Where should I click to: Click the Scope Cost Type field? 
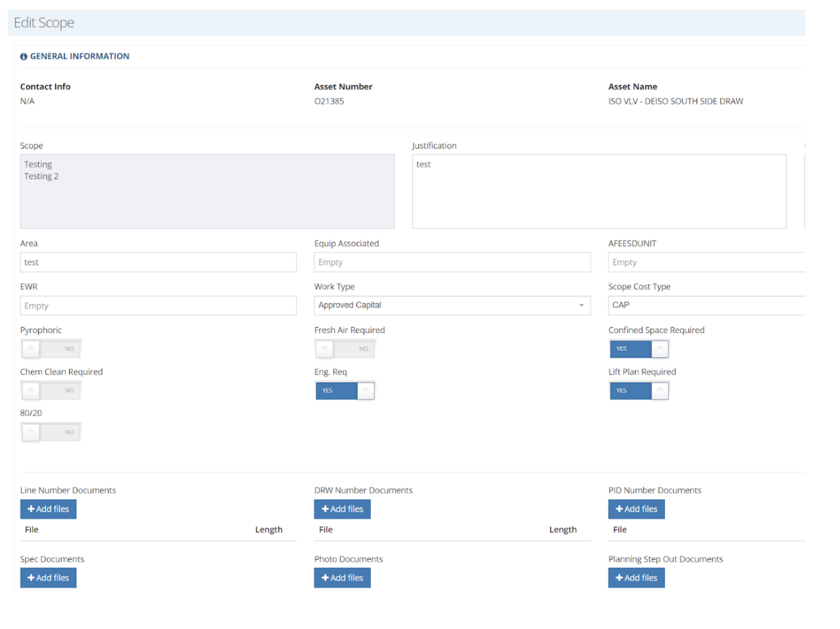[x=706, y=306]
